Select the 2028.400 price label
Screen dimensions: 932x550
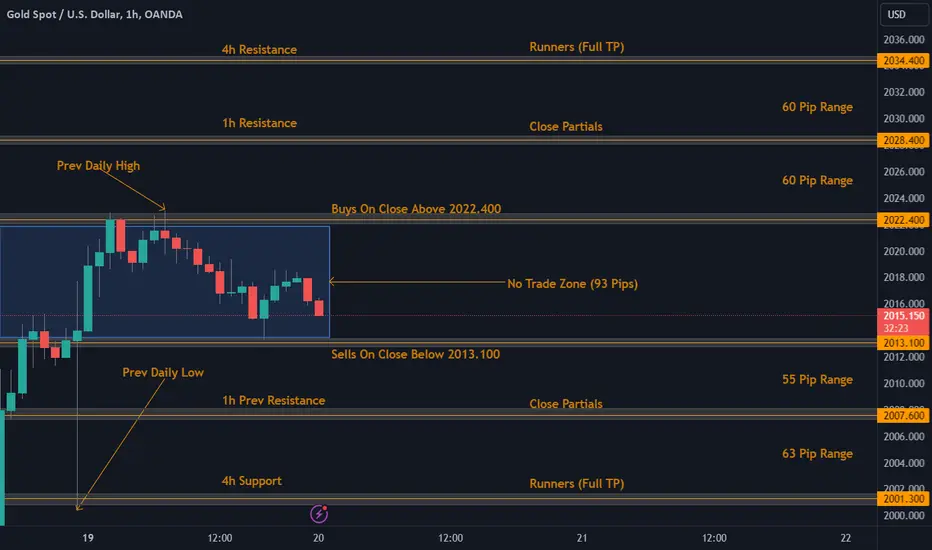[903, 140]
